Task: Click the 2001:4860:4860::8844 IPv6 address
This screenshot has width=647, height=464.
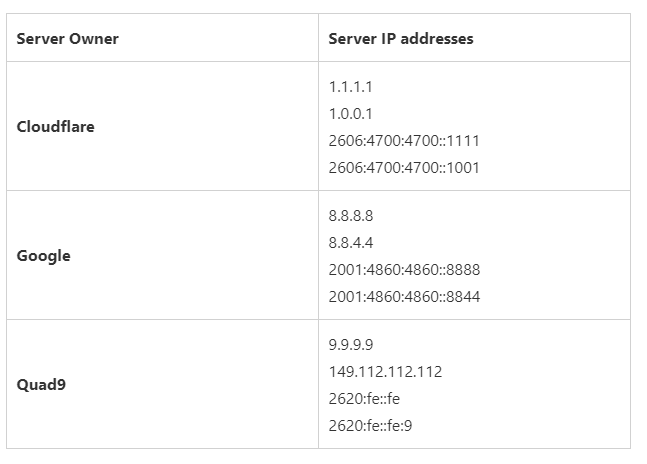Action: pyautogui.click(x=404, y=297)
